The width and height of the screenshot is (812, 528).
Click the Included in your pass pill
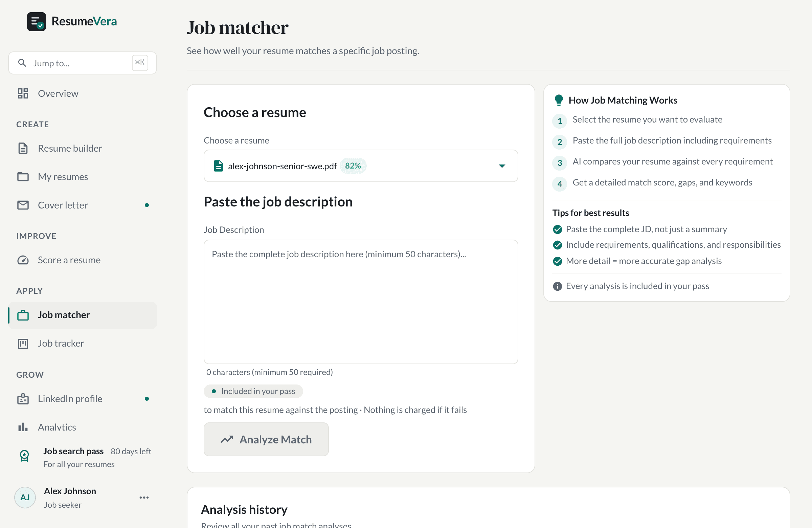point(253,391)
